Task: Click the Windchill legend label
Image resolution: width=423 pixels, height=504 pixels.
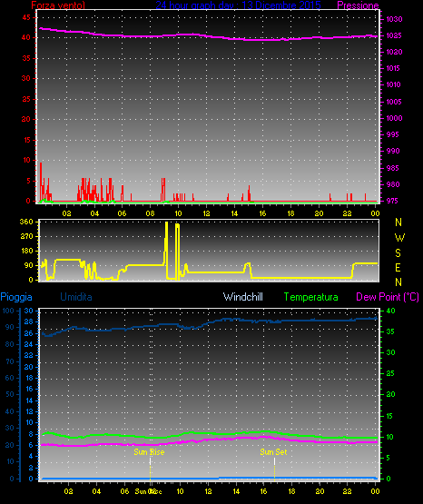Action: tap(243, 297)
